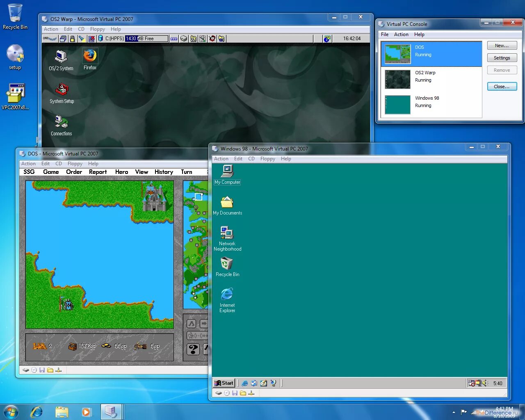Open Floppy menu in OS2 Warp window
Viewport: 525px width, 420px height.
98,29
